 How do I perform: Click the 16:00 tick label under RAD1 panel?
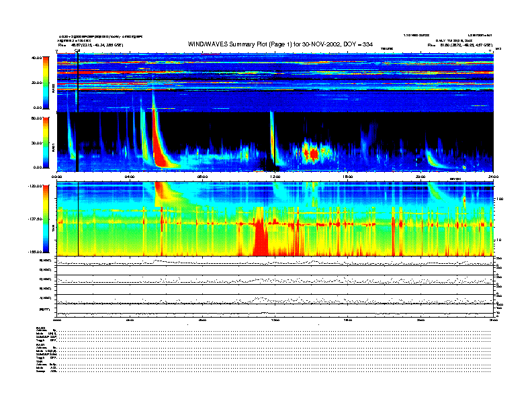(348, 177)
